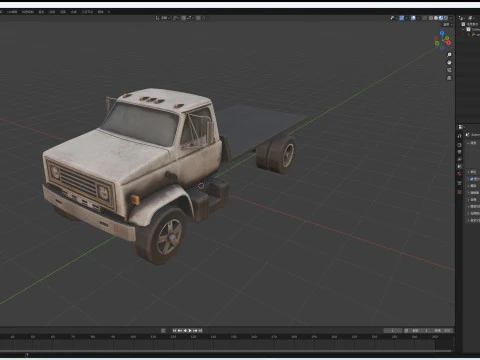Jump to timeline start frame
This screenshot has height=360, width=480.
pos(174,330)
